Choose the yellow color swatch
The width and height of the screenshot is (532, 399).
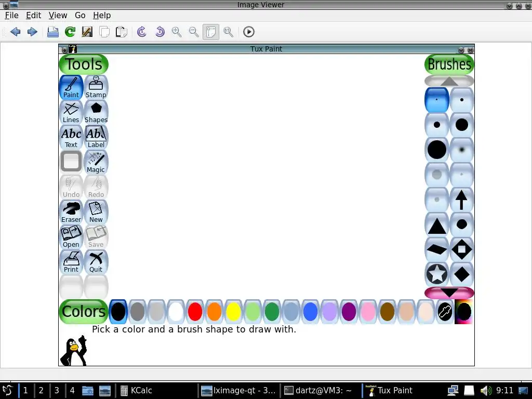coord(233,312)
